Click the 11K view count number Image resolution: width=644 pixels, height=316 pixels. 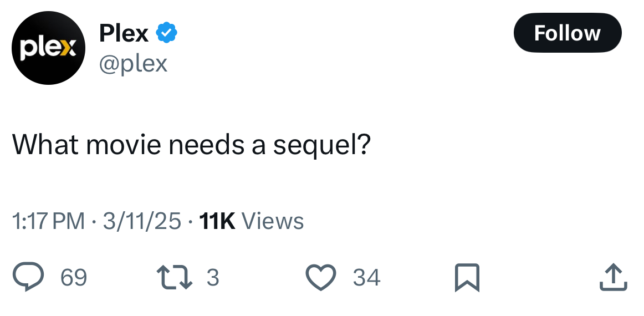[x=217, y=221]
